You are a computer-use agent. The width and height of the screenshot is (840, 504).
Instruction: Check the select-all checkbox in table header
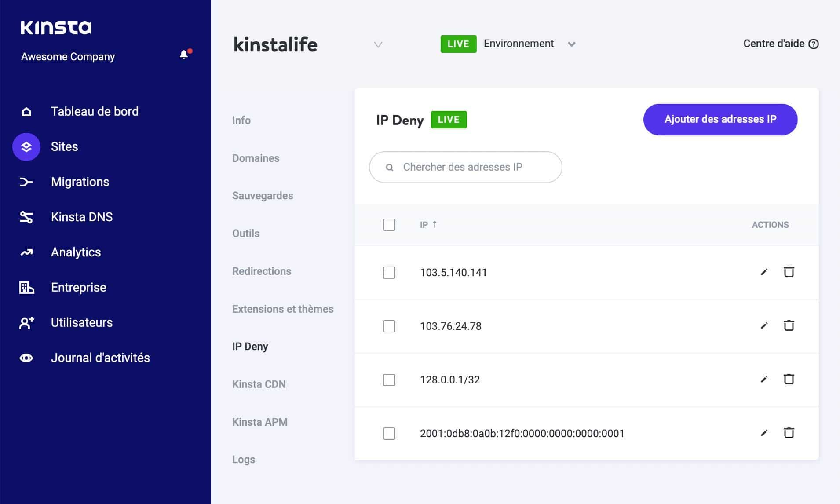389,225
